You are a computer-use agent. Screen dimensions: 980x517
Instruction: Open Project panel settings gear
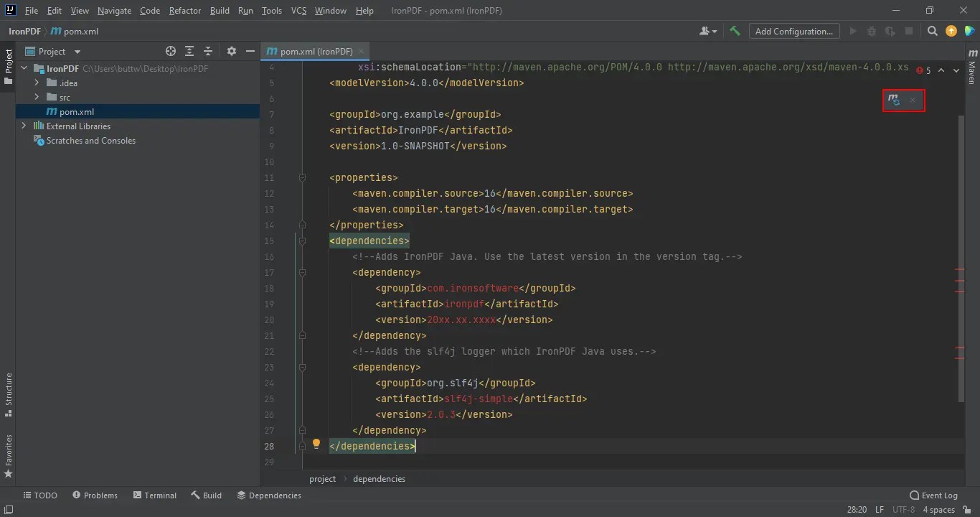231,51
